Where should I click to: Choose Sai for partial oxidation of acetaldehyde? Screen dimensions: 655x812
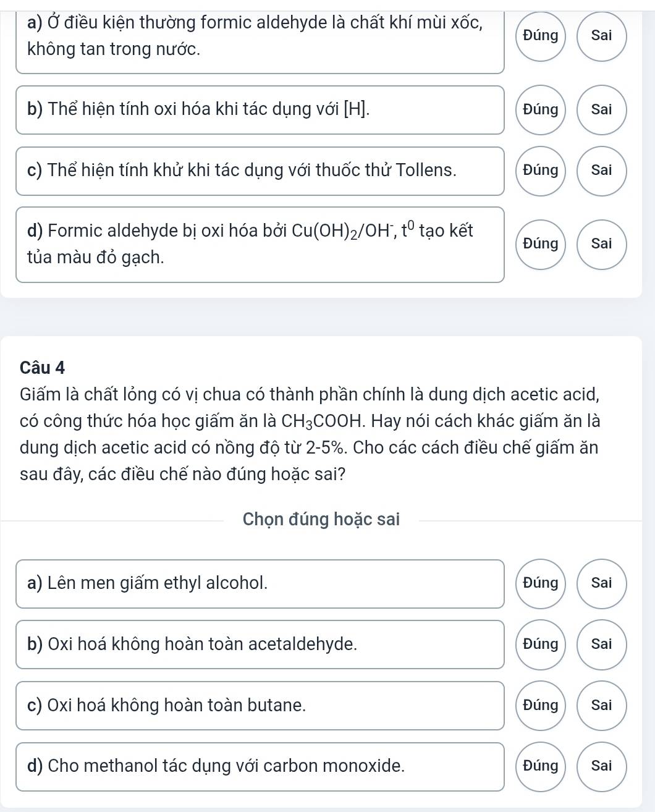601,644
